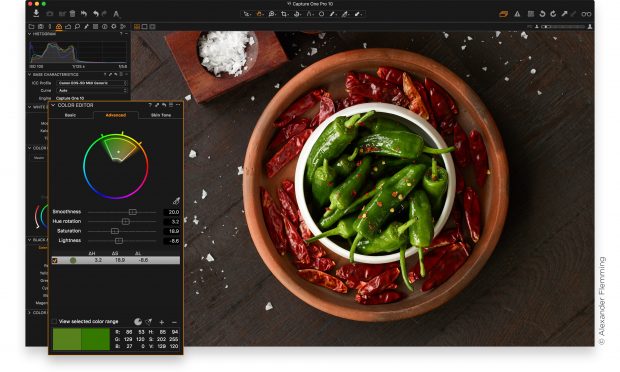
Task: Switch to the Basic tab
Action: [70, 115]
